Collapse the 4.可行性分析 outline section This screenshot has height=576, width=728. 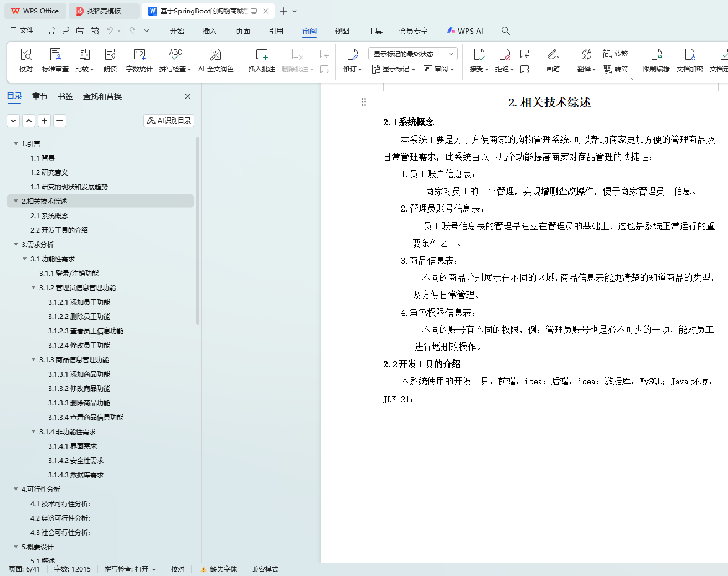coord(16,489)
